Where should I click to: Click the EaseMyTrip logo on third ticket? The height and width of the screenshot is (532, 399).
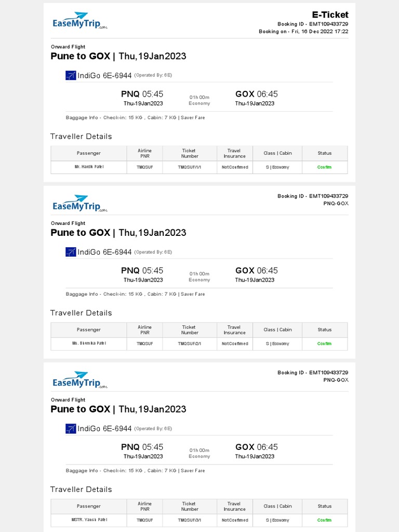[x=79, y=380]
